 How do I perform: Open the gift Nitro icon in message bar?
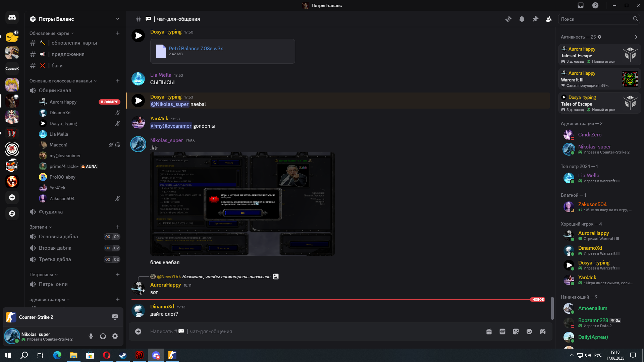(489, 331)
